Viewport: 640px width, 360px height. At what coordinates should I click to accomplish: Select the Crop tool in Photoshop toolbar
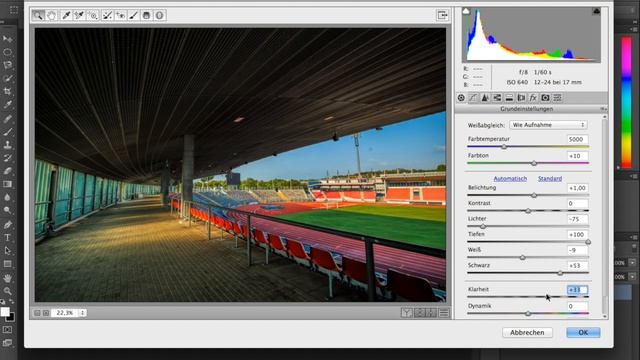tap(7, 91)
